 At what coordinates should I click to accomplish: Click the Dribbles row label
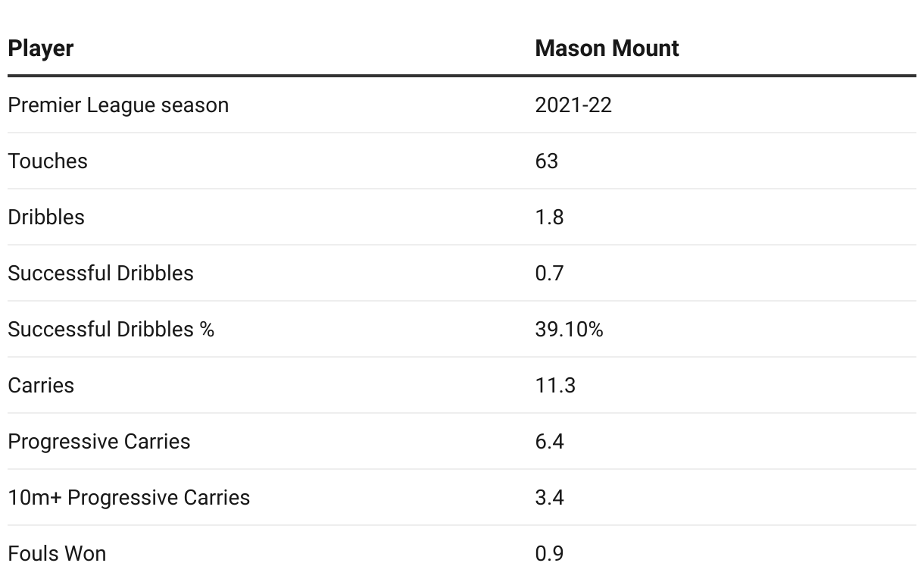pyautogui.click(x=46, y=217)
